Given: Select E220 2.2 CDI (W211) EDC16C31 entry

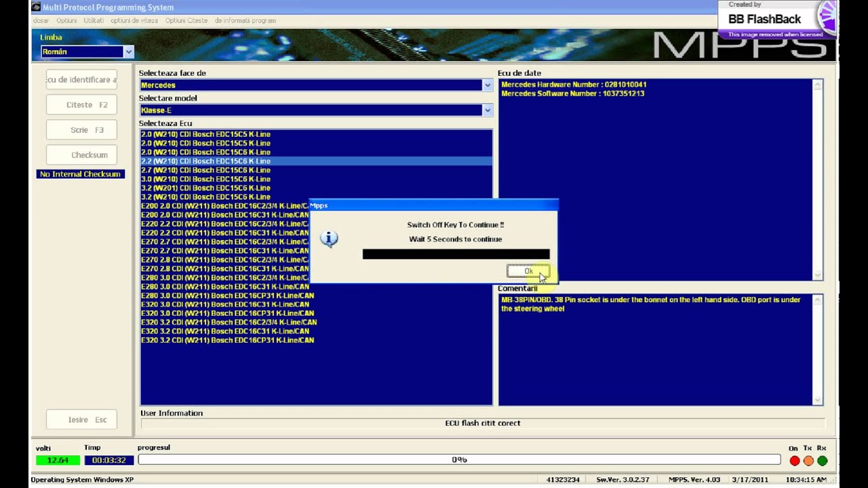Looking at the screenshot, I should 224,232.
